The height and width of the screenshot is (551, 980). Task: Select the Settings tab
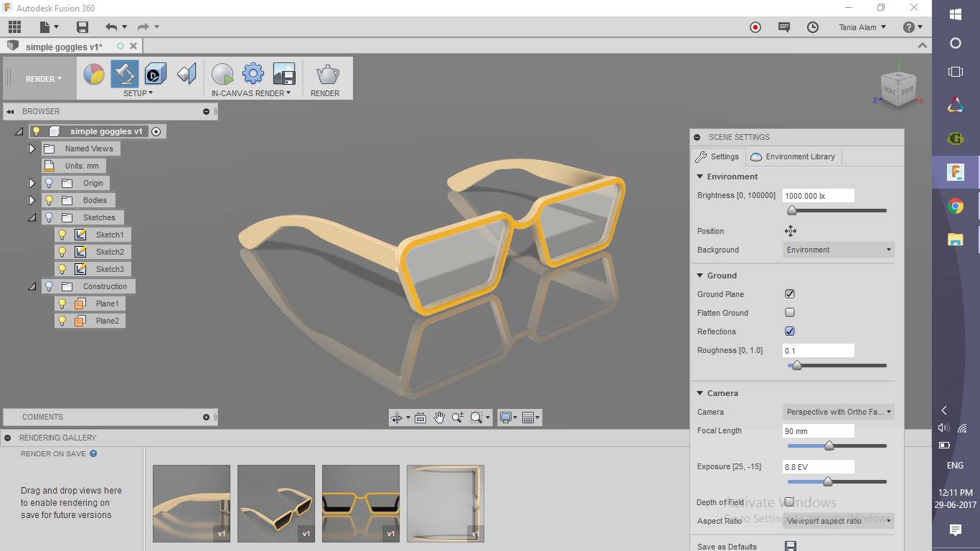pyautogui.click(x=717, y=156)
